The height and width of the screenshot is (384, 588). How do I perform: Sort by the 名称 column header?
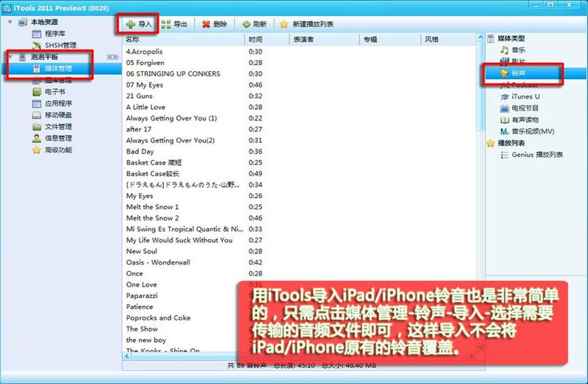pyautogui.click(x=183, y=39)
